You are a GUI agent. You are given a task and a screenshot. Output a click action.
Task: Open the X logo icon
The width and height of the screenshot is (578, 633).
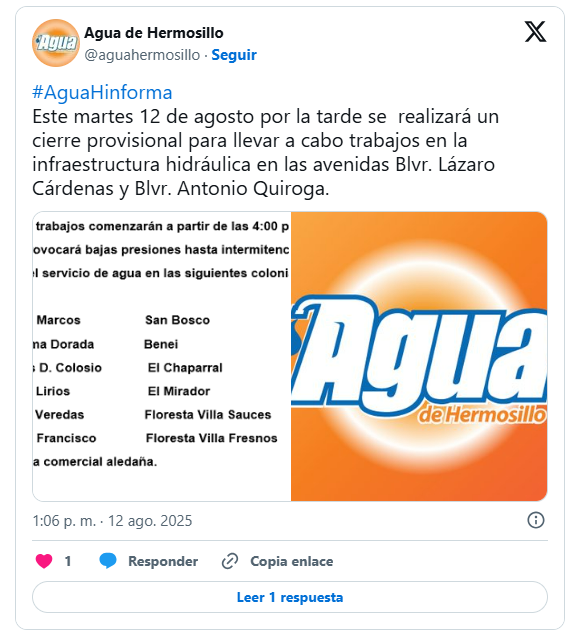[x=535, y=31]
